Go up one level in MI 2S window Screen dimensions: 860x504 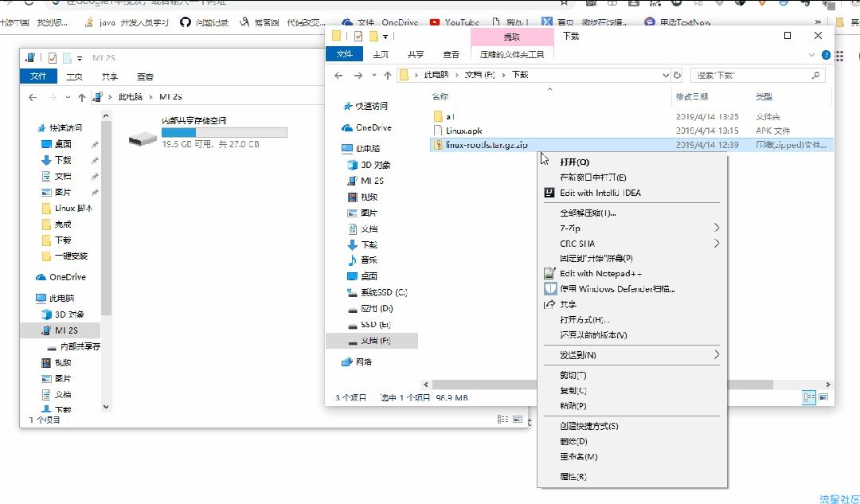[82, 97]
